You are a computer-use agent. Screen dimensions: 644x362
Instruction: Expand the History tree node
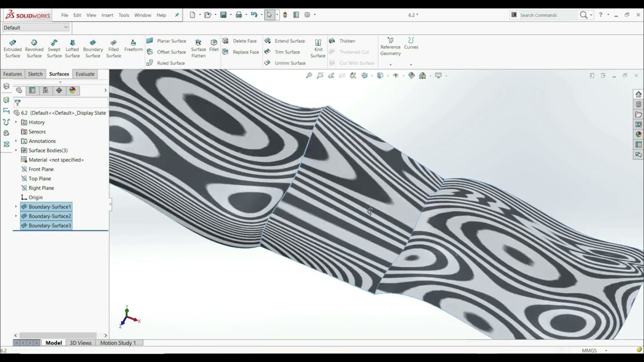coord(16,122)
